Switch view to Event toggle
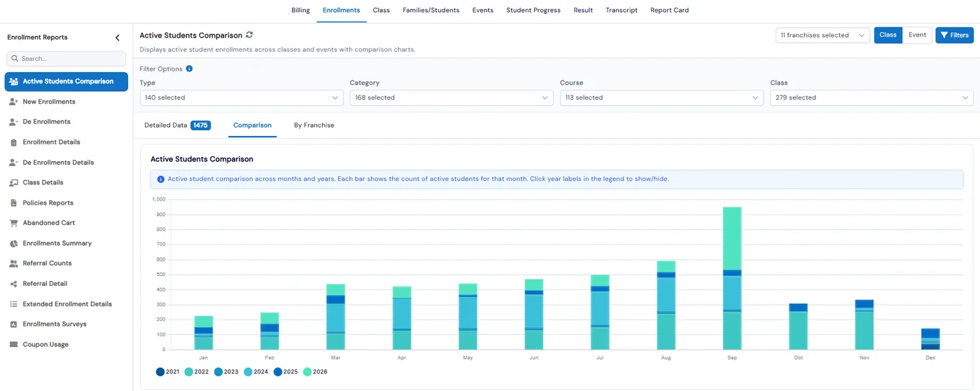This screenshot has width=980, height=391. pyautogui.click(x=917, y=35)
